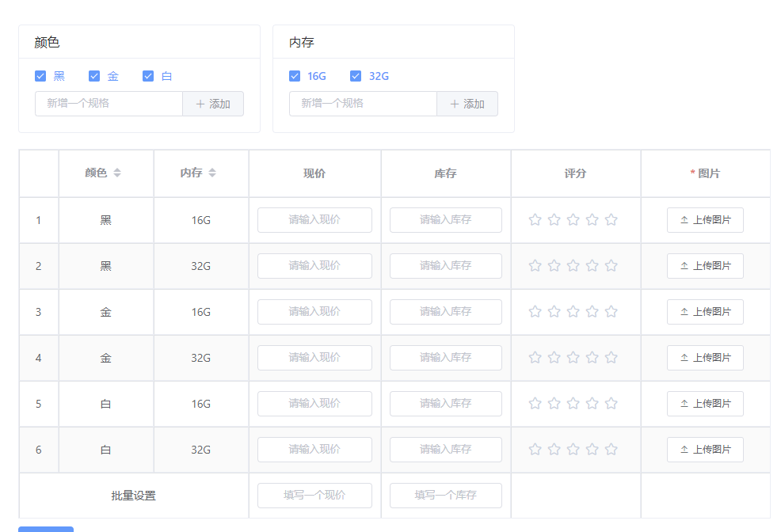Rate row 1 with three stars

[573, 219]
